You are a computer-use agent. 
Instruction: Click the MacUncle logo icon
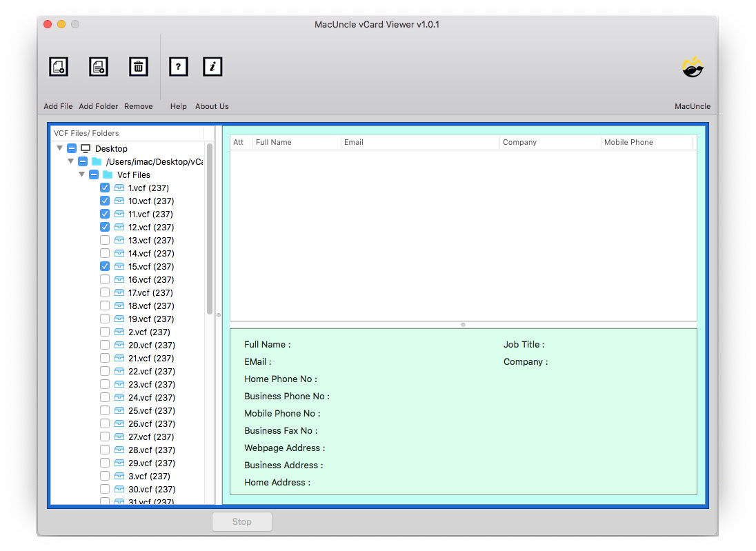693,68
